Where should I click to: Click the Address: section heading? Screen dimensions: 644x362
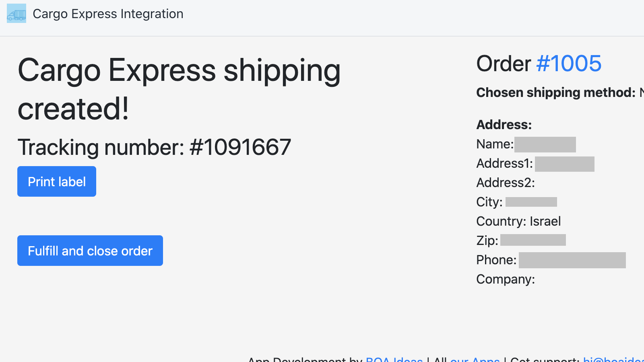point(504,125)
